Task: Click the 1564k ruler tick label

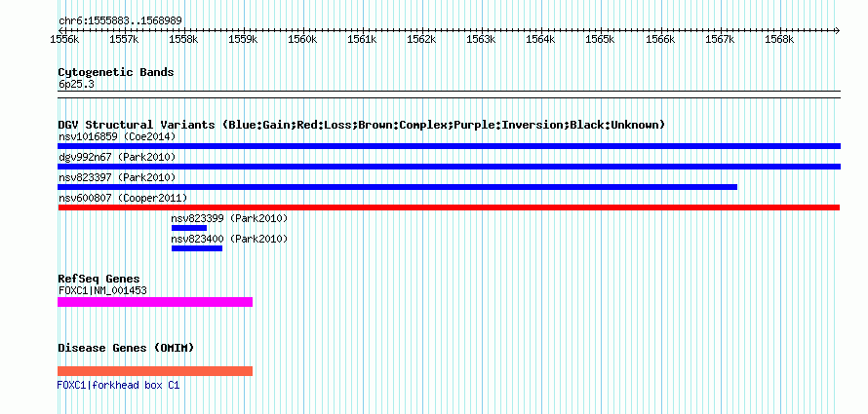Action: [x=541, y=40]
